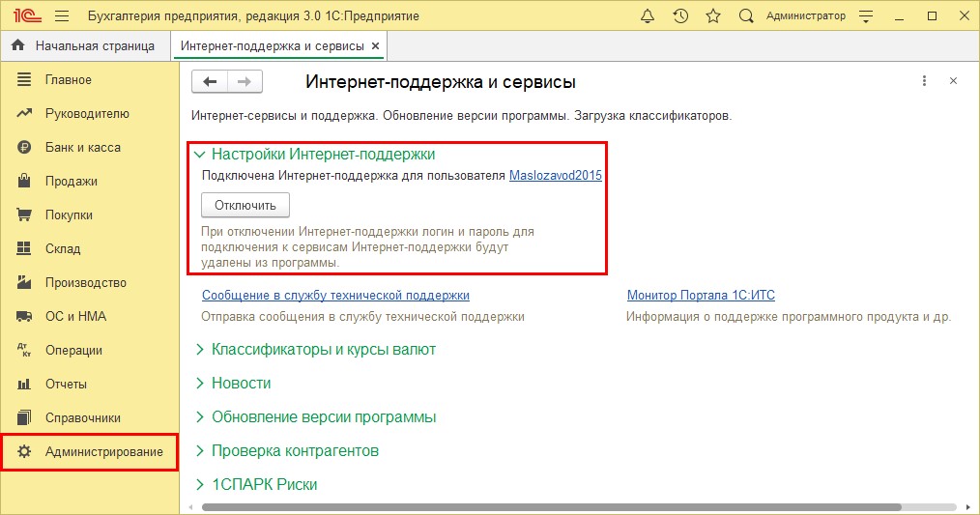Click the 1C logo icon

(x=27, y=16)
